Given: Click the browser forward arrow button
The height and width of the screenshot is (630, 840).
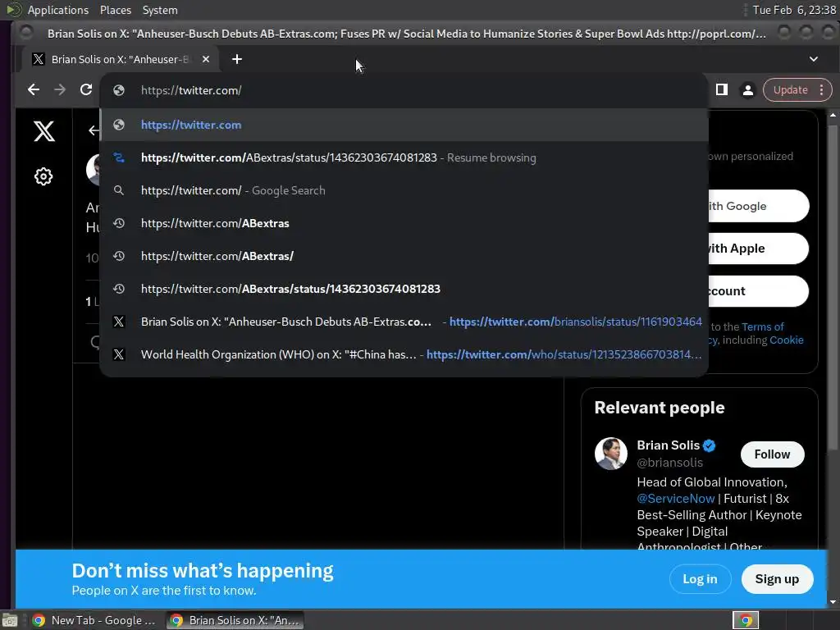Looking at the screenshot, I should click(x=59, y=89).
